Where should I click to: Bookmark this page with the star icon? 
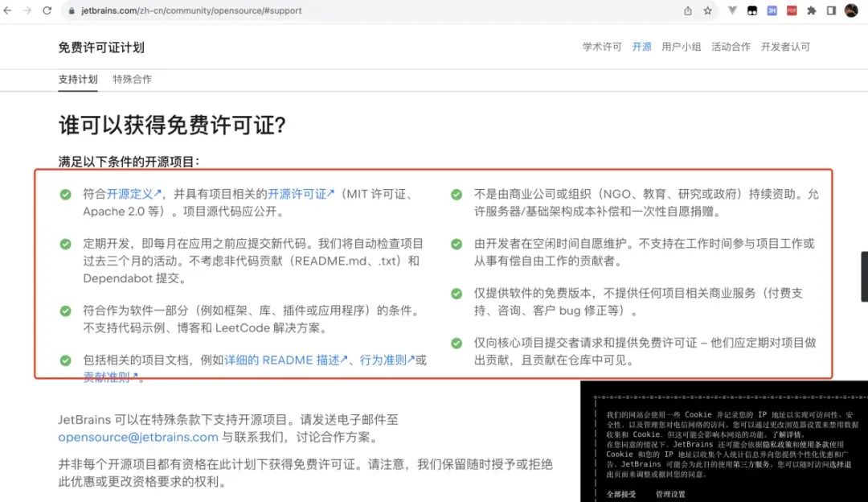pos(707,10)
